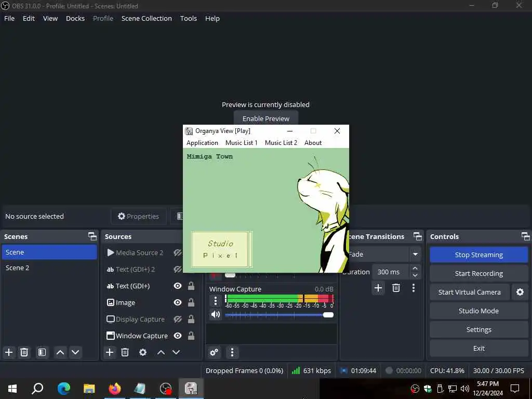Screen dimensions: 532x399
Task: Open Tools menu in OBS
Action: click(x=188, y=18)
